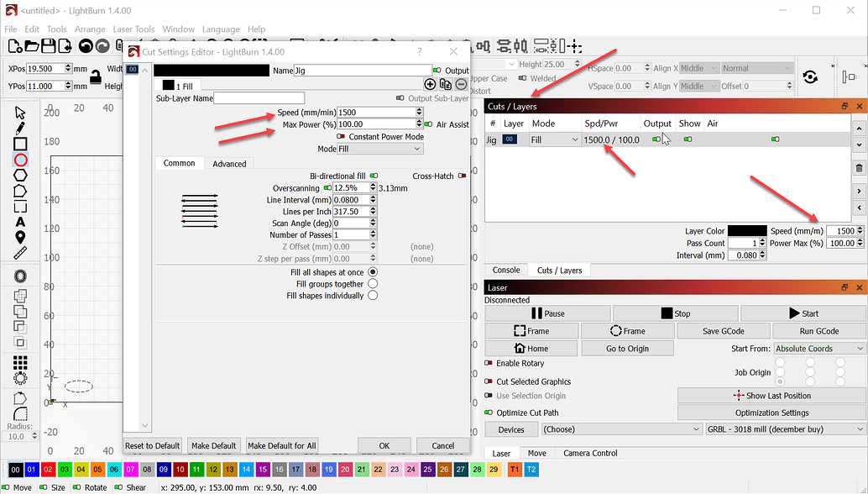The height and width of the screenshot is (494, 868).
Task: Switch to the Console tab
Action: [x=506, y=270]
